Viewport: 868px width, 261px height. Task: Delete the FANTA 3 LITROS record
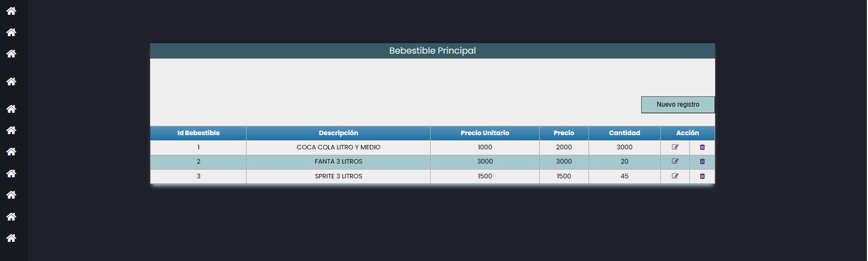pos(703,161)
